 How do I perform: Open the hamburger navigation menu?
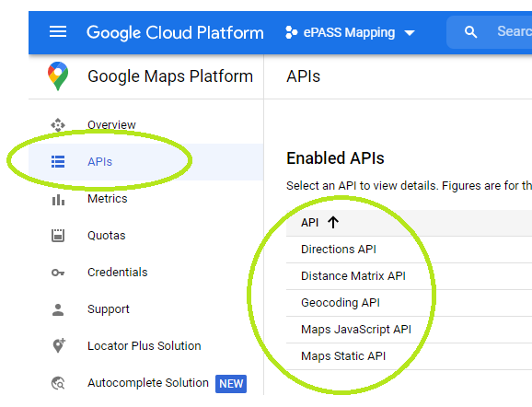[x=58, y=32]
